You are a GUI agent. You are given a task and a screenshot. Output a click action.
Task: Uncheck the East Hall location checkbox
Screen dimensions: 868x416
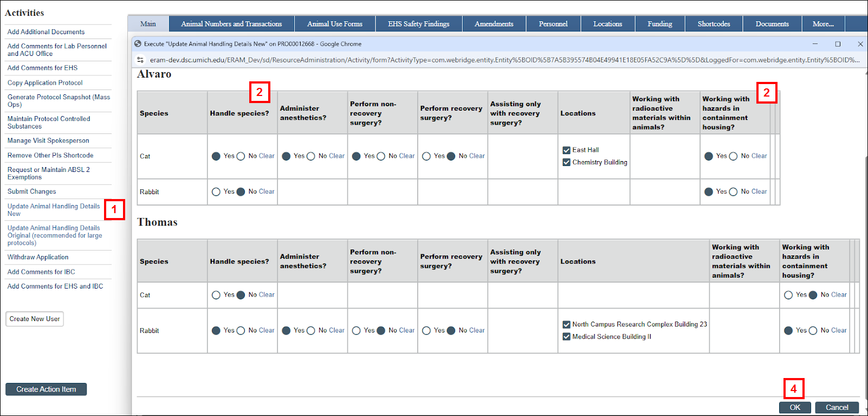tap(567, 150)
